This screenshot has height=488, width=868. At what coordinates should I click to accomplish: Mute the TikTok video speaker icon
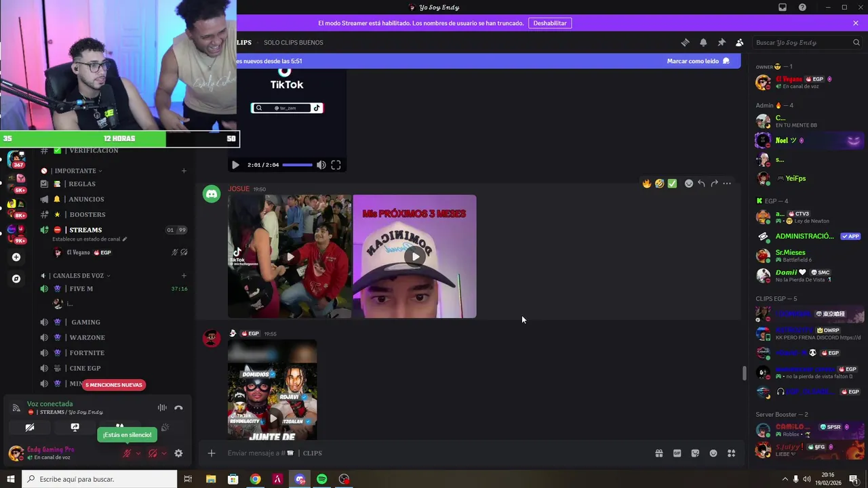[321, 165]
